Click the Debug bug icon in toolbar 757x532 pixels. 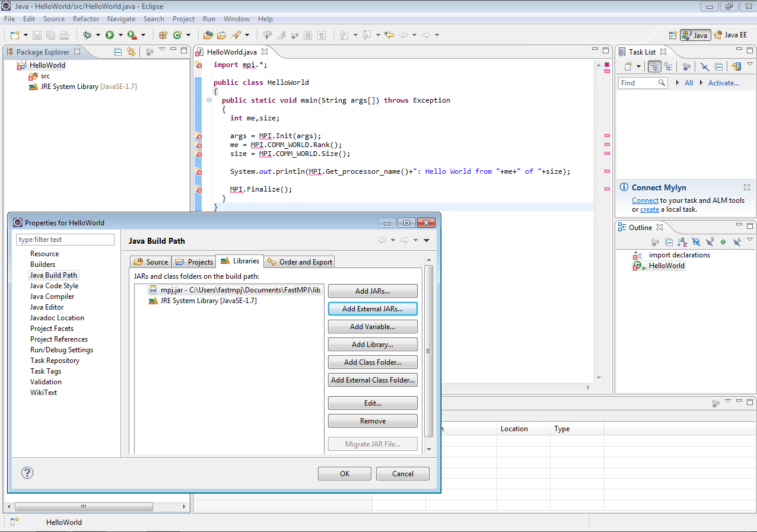87,35
